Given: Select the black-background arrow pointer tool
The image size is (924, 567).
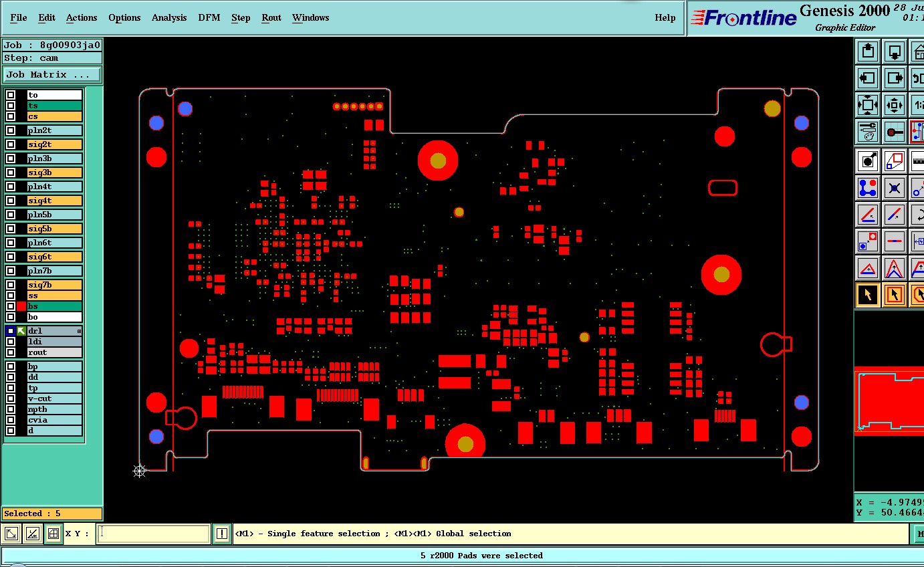Looking at the screenshot, I should pos(868,295).
